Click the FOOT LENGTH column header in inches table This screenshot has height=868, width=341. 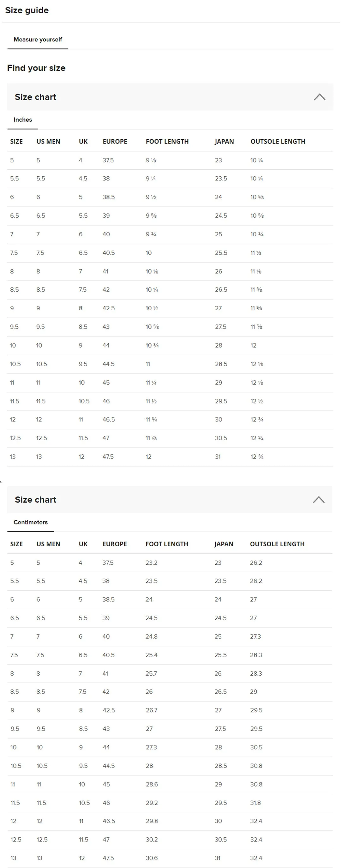tap(167, 142)
